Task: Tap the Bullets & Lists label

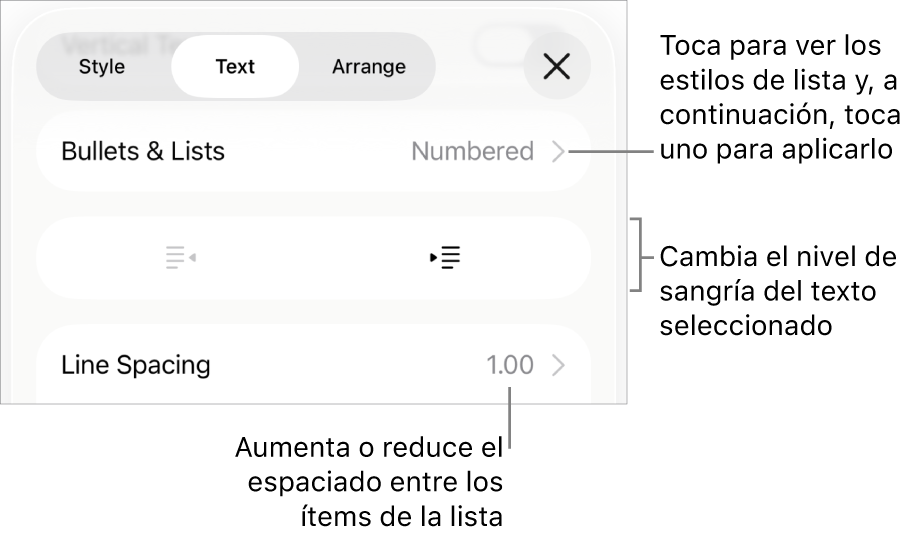Action: click(x=143, y=152)
